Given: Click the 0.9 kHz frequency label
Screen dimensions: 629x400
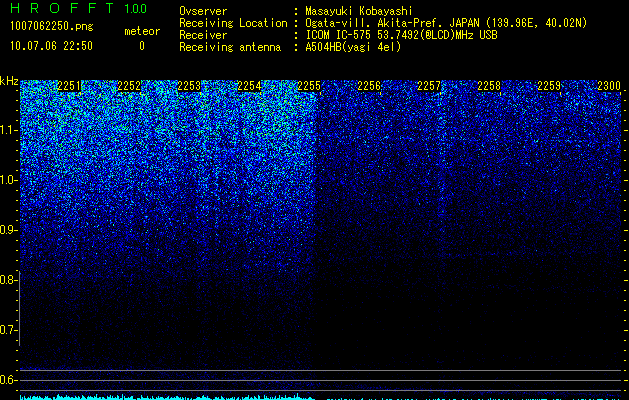Looking at the screenshot, I should coord(9,230).
